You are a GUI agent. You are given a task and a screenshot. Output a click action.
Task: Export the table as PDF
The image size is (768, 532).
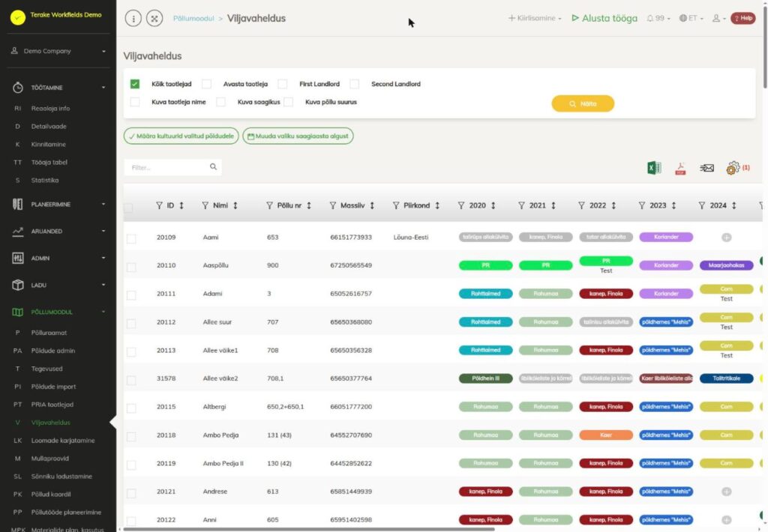pos(680,169)
